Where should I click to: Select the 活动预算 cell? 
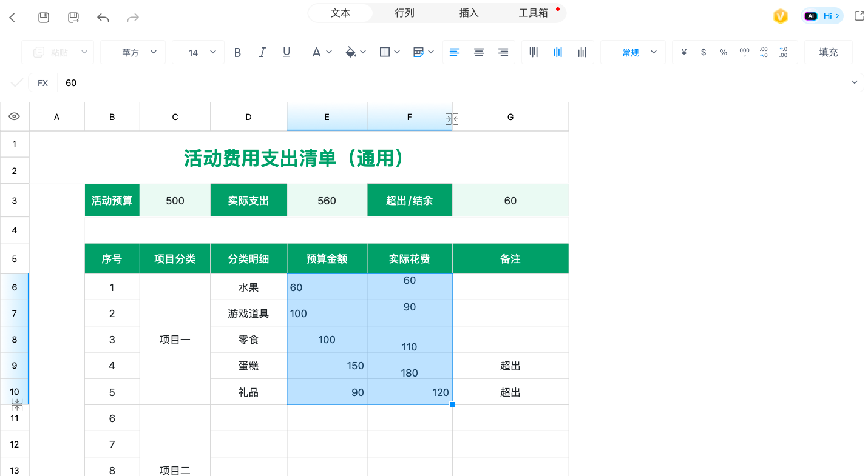coord(112,201)
